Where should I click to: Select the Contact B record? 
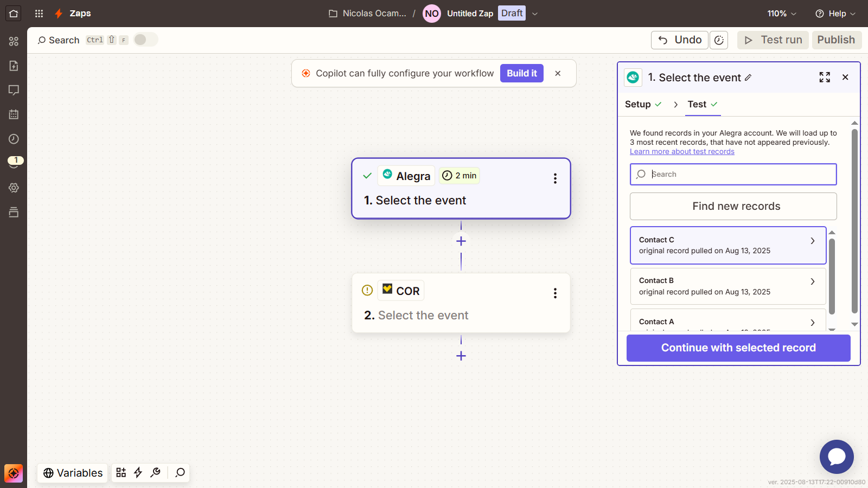[728, 286]
